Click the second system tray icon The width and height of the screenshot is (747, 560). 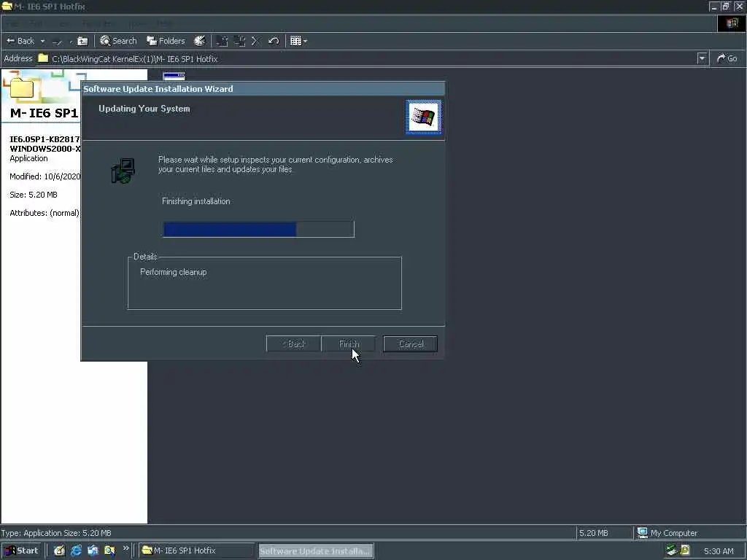click(x=685, y=550)
